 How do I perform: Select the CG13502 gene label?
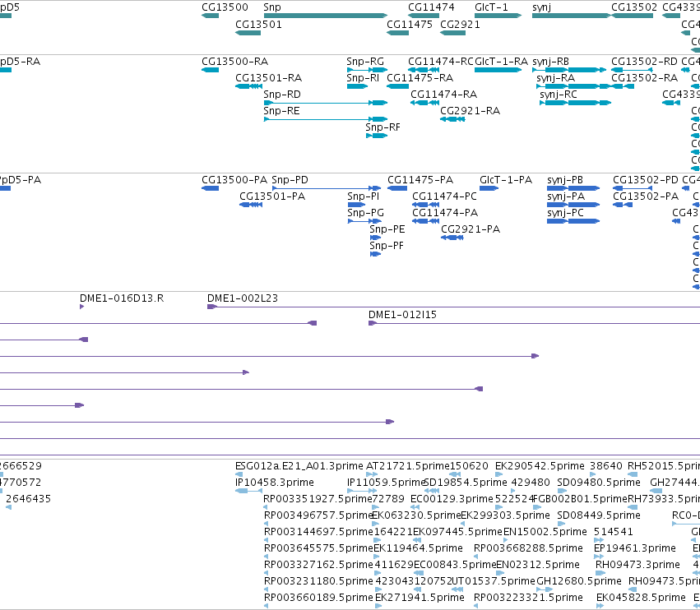[634, 7]
